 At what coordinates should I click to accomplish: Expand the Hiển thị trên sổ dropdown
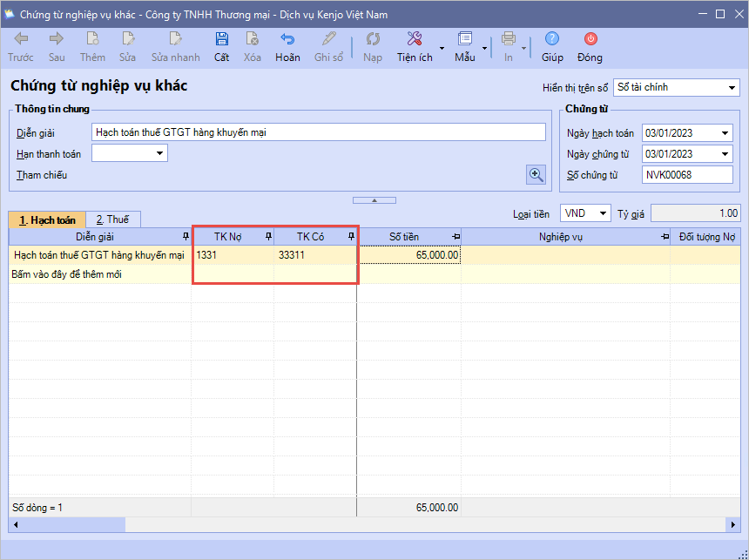(x=731, y=88)
